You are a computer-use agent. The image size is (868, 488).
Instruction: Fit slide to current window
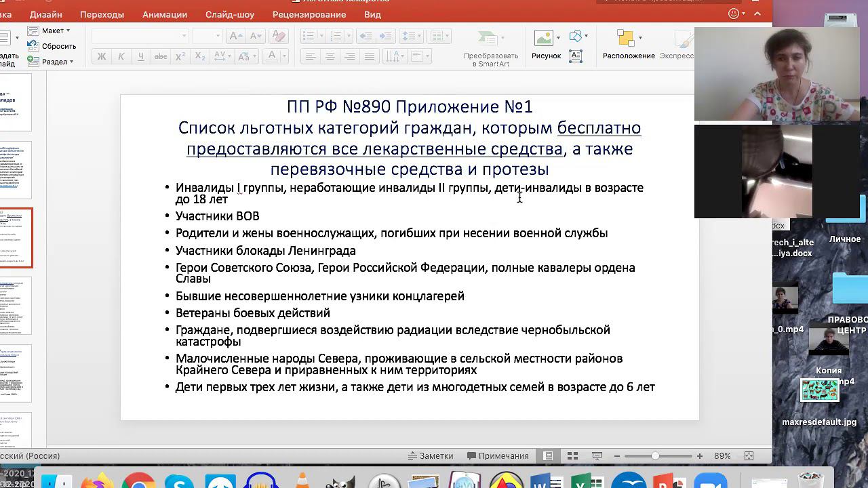click(749, 456)
